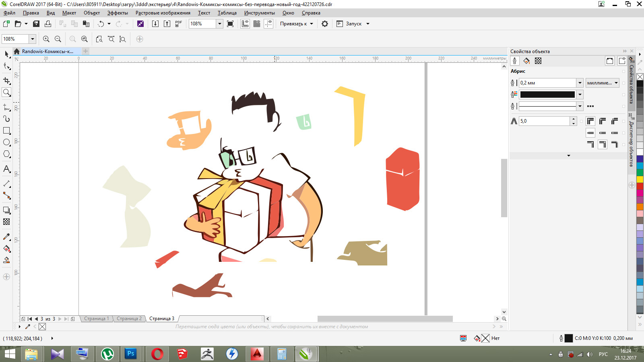Select the Crop tool

pos(6,80)
